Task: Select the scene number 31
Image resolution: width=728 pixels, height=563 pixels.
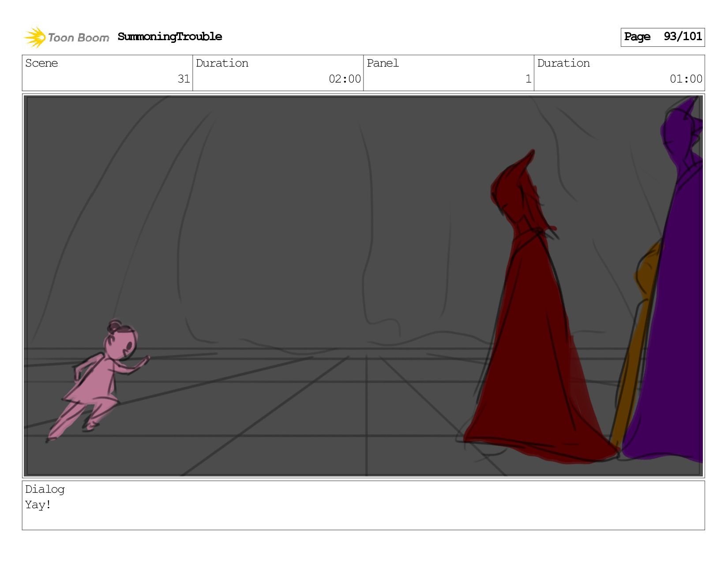Action: click(184, 79)
